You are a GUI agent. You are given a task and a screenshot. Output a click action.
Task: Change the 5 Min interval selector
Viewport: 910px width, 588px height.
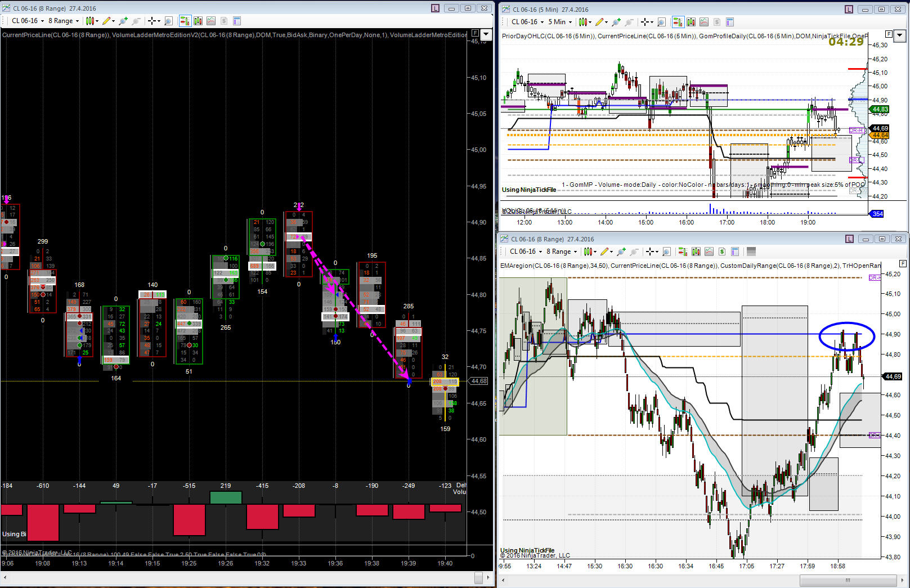coord(559,22)
